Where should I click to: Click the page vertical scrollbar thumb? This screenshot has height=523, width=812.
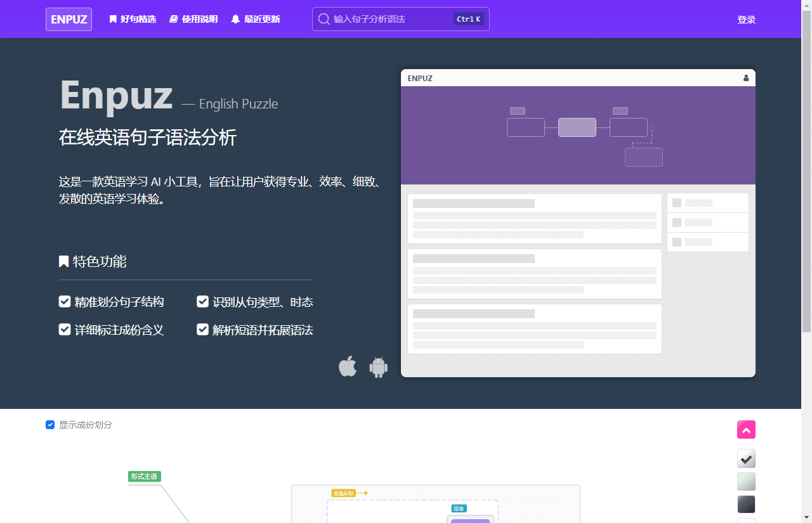pos(806,171)
